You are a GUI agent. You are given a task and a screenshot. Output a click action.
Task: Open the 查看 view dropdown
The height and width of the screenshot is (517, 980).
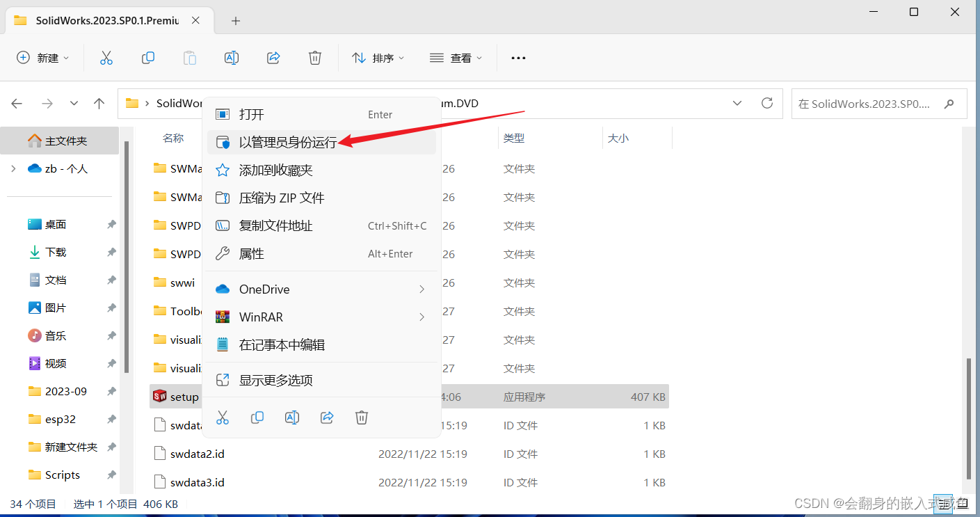click(x=456, y=58)
